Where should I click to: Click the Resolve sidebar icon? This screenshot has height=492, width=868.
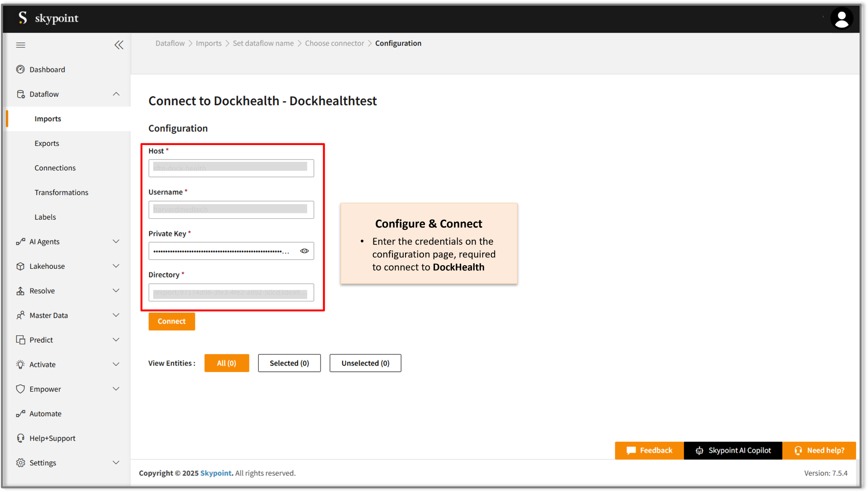[x=20, y=291]
